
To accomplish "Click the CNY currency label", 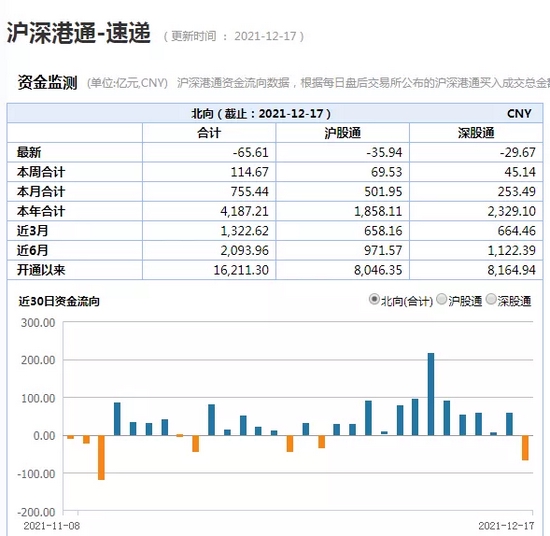I will pyautogui.click(x=519, y=113).
